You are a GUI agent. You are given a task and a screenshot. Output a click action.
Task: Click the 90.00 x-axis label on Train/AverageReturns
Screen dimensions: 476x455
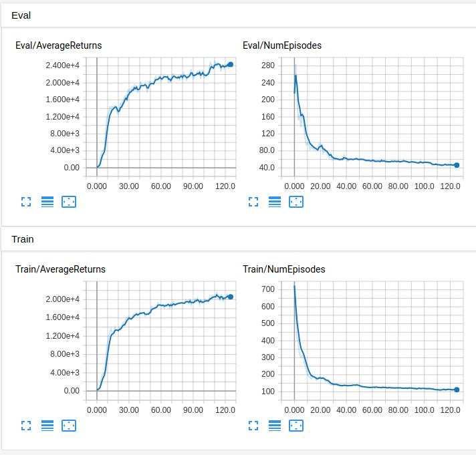pyautogui.click(x=193, y=410)
